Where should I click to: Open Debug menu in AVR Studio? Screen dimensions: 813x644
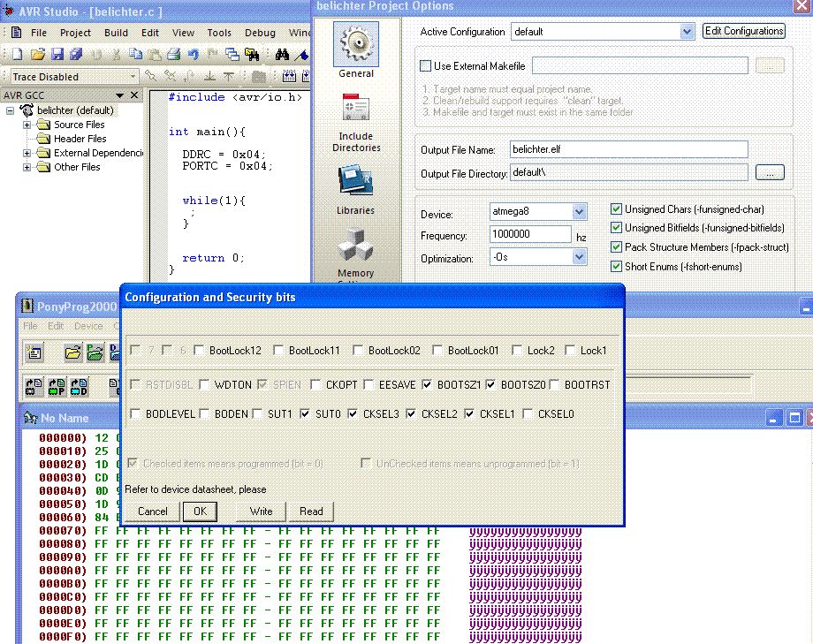pyautogui.click(x=260, y=33)
